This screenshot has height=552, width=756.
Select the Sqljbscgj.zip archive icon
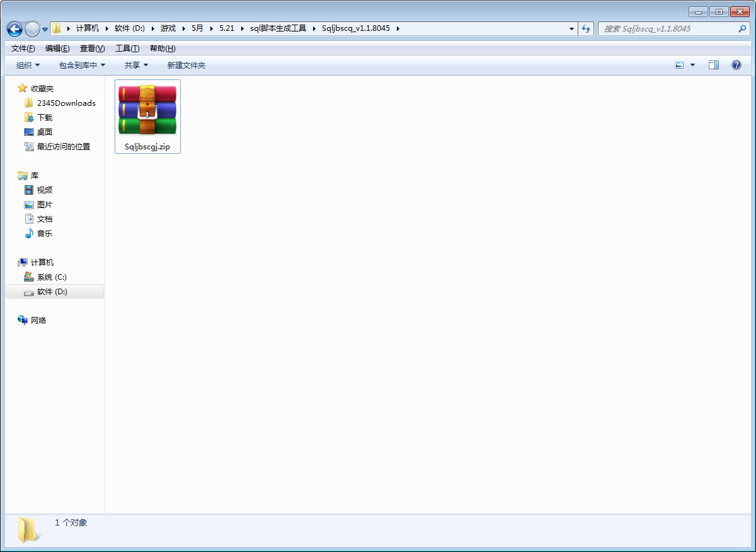pyautogui.click(x=147, y=110)
